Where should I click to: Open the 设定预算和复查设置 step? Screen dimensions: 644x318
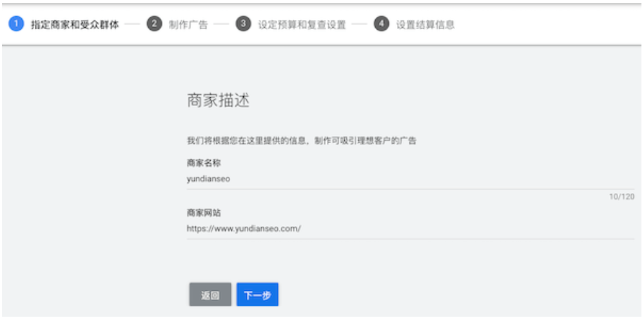[302, 25]
